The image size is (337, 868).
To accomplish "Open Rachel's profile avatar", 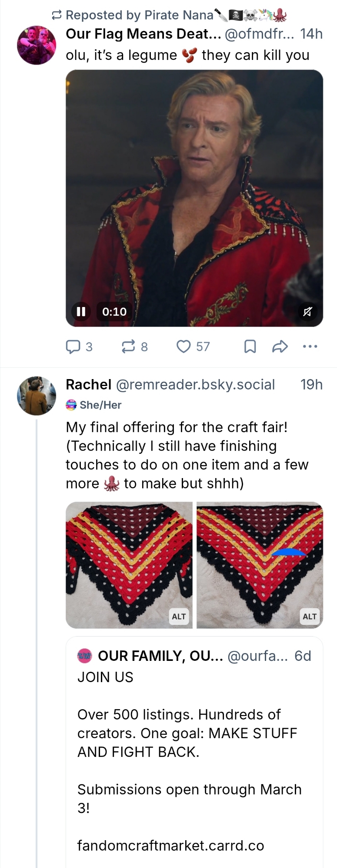I will 37,396.
